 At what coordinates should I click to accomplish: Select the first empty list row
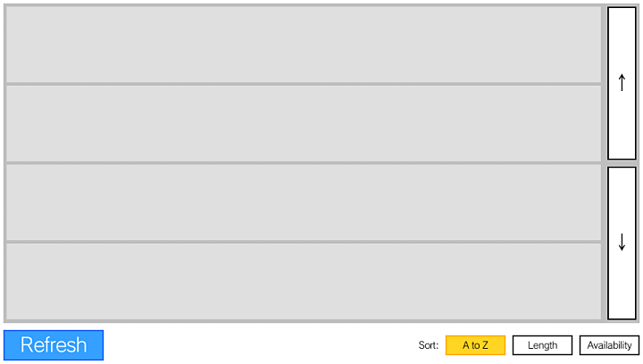304,45
